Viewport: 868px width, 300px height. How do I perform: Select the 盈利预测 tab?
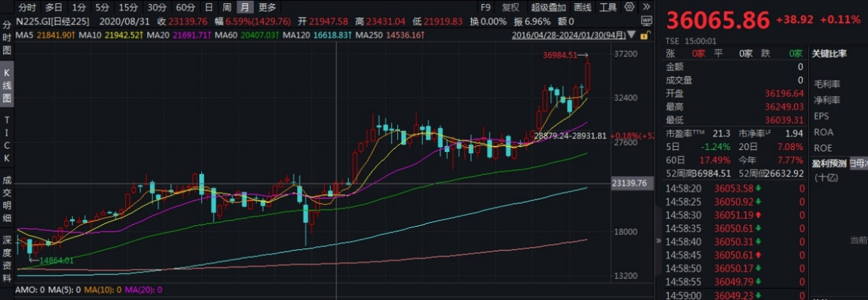(829, 163)
